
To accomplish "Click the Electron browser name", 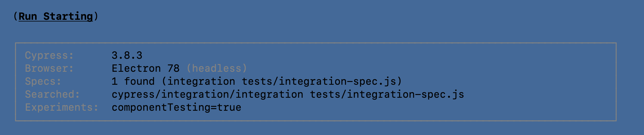I will pos(136,68).
